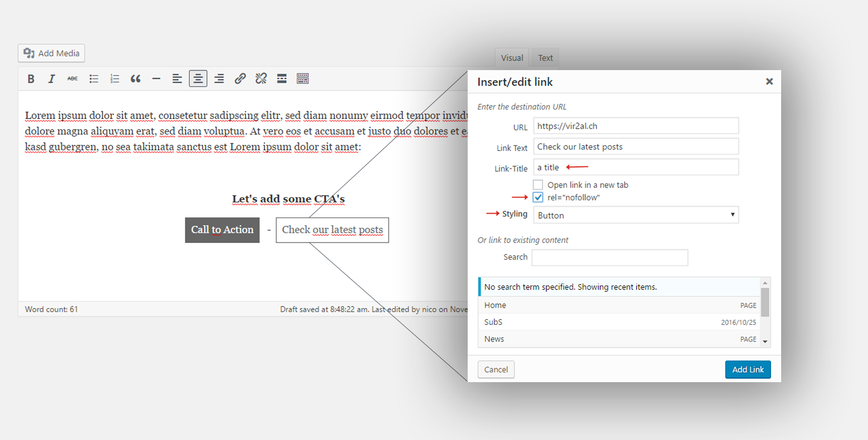
Task: Focus the Link-Title input field
Action: point(636,167)
